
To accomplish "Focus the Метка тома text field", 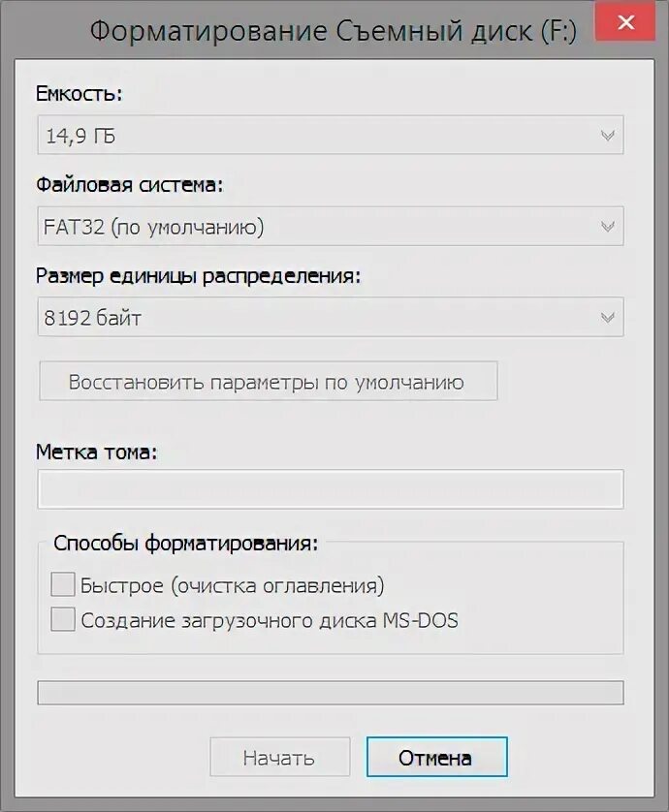I will (331, 489).
